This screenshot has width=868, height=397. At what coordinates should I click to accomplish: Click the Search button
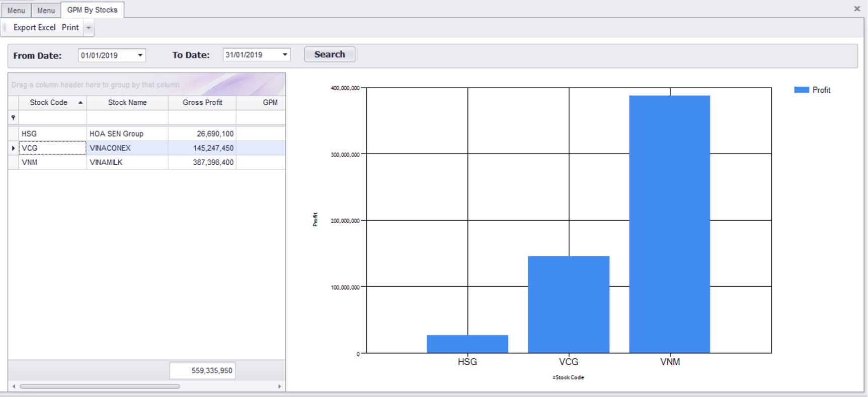tap(330, 54)
